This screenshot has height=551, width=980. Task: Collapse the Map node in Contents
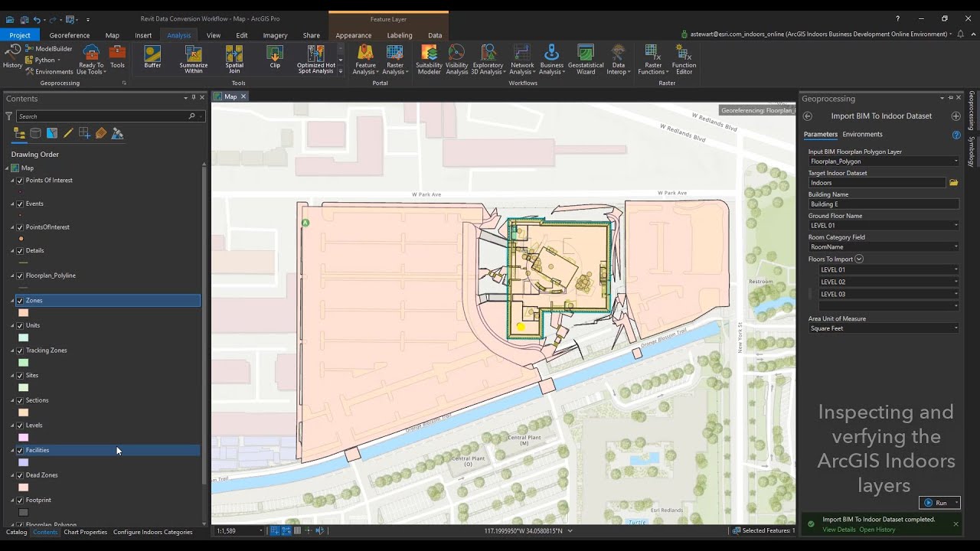pyautogui.click(x=7, y=168)
